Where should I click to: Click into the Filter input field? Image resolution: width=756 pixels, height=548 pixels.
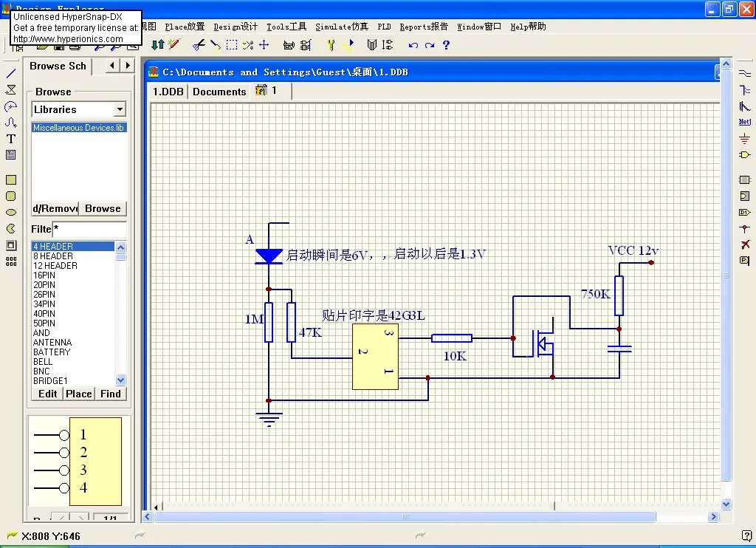(89, 229)
